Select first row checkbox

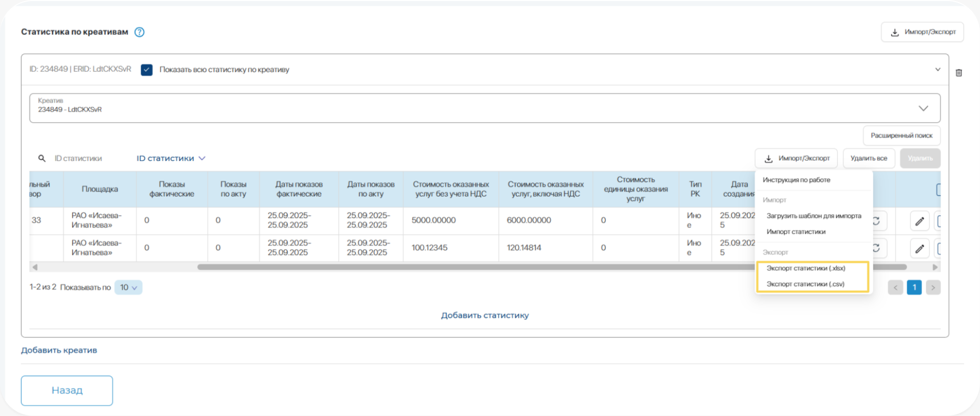(x=939, y=221)
